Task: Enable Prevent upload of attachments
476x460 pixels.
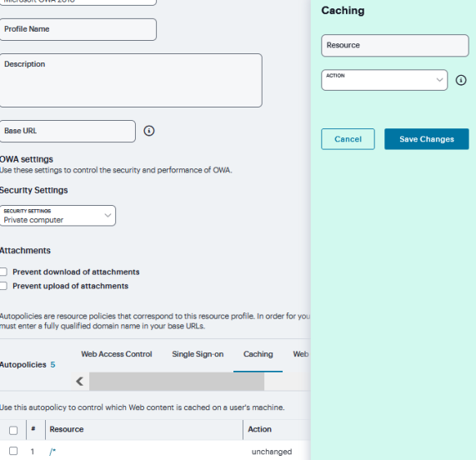Action: click(x=3, y=286)
